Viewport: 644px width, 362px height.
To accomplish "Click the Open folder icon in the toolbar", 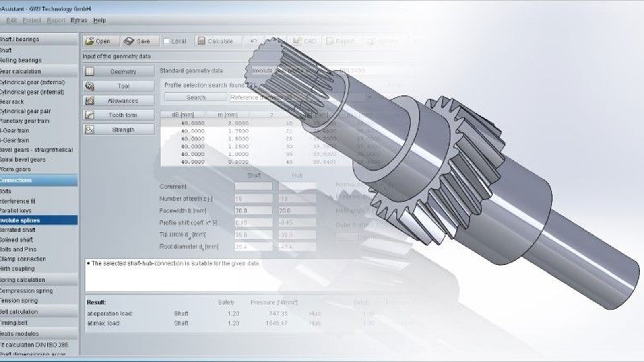I will click(89, 41).
